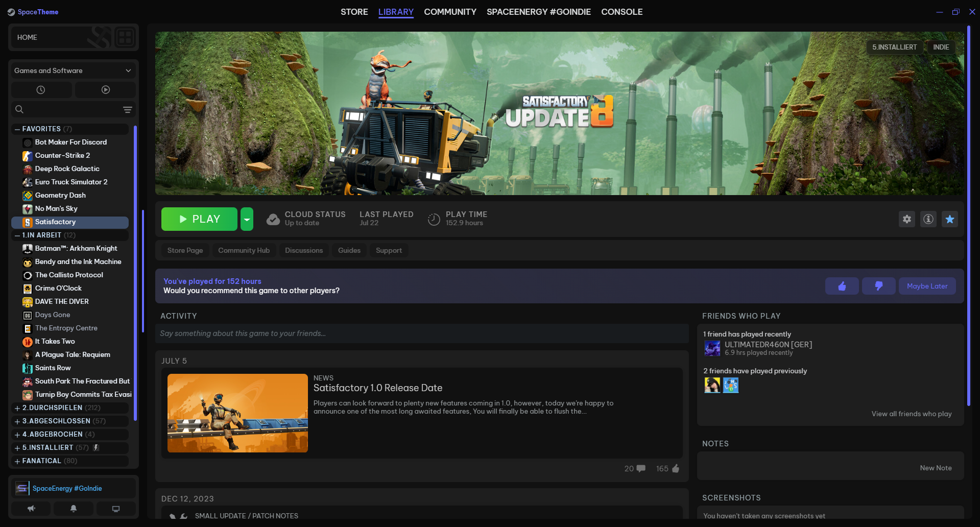Open the Guides link
980x527 pixels.
349,250
